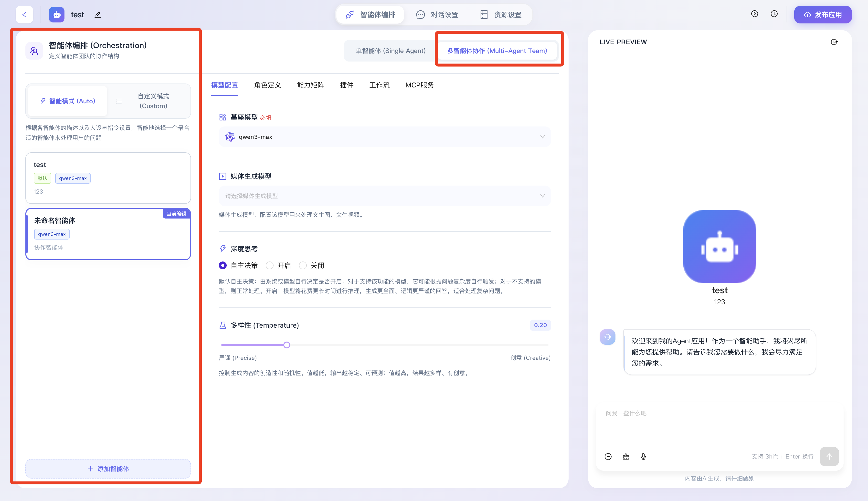868x501 pixels.
Task: Click the play/run icon in top bar
Action: 754,14
